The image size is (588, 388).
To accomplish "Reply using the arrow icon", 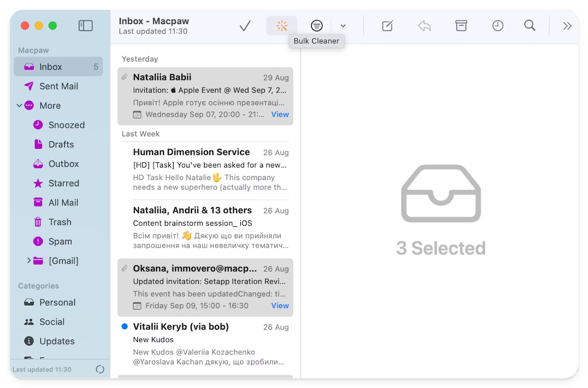I will pyautogui.click(x=424, y=25).
